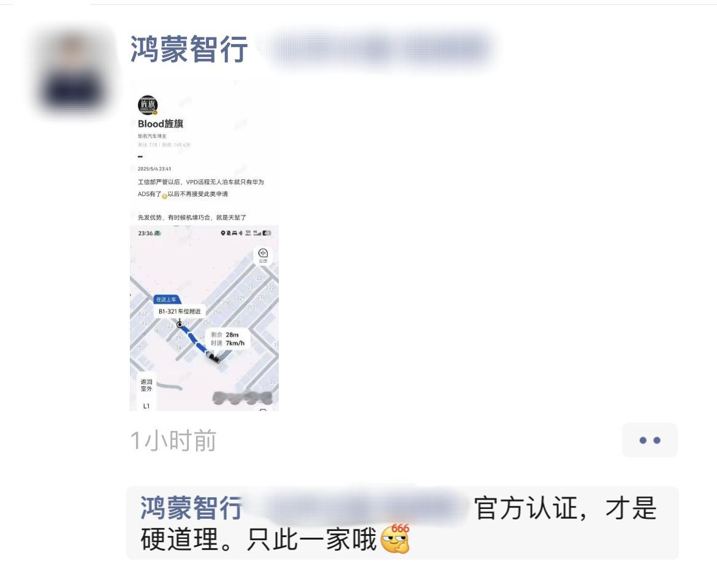The width and height of the screenshot is (717, 588).
Task: Click the 剩余 28m speed info card
Action: click(x=228, y=339)
